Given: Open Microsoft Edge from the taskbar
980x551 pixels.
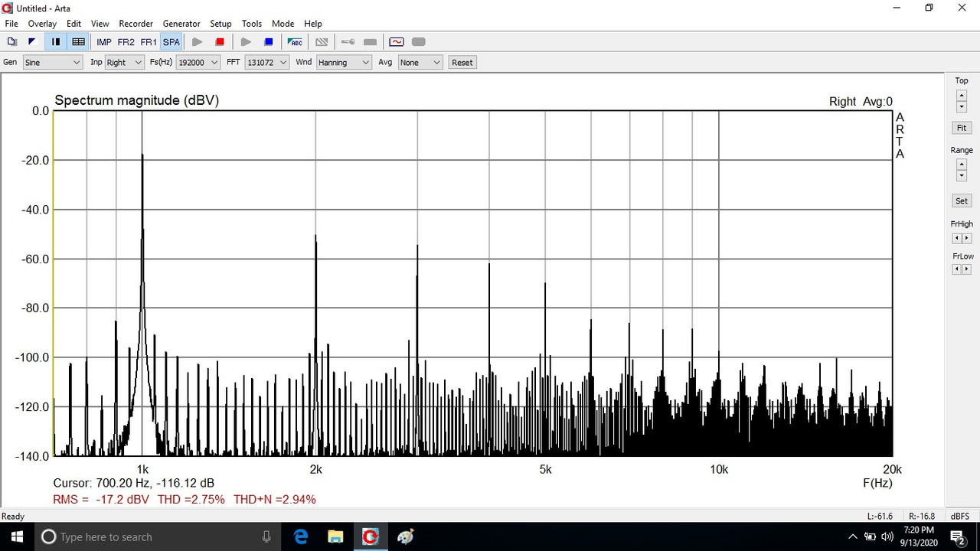Looking at the screenshot, I should (x=301, y=536).
